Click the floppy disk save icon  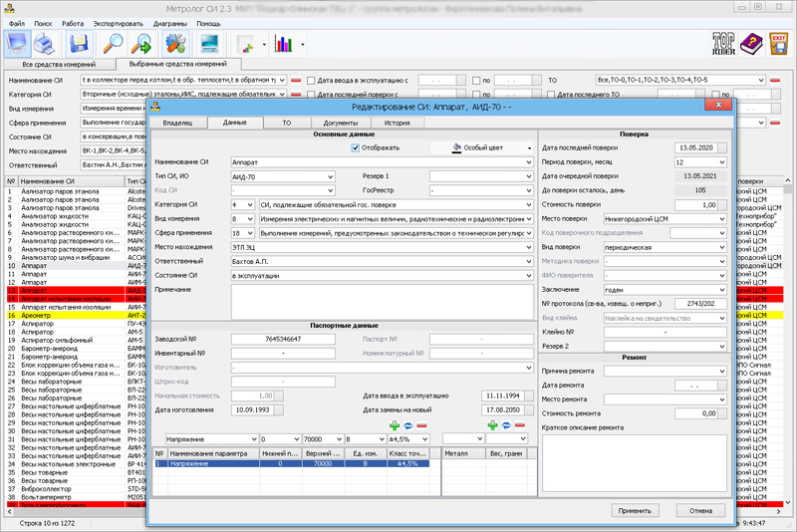pyautogui.click(x=79, y=43)
